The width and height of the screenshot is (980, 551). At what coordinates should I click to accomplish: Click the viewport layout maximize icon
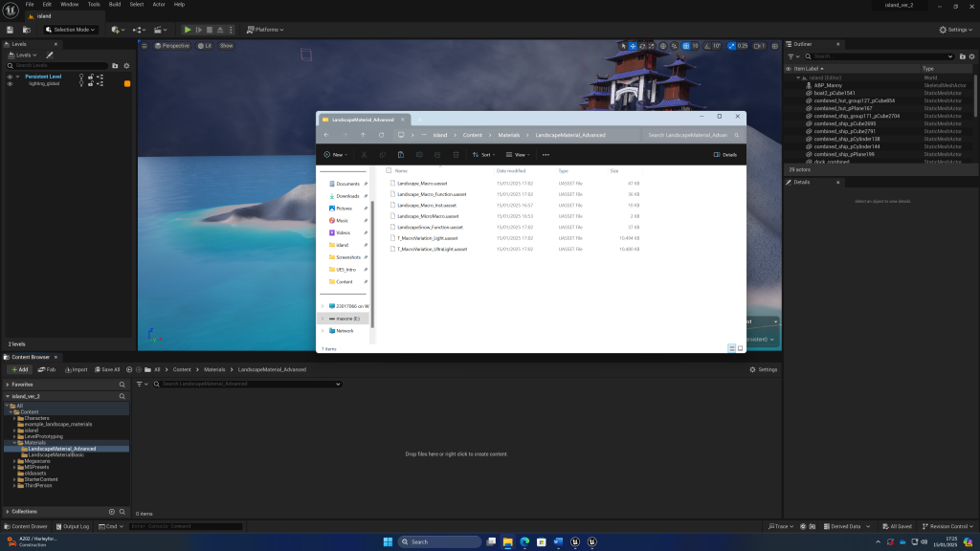[775, 46]
